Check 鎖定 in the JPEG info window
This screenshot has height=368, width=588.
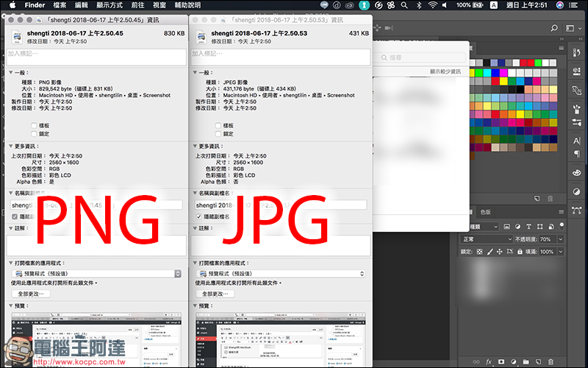[x=218, y=134]
